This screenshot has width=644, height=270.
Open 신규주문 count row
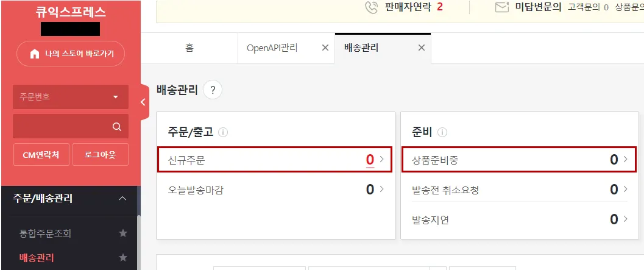pos(275,160)
